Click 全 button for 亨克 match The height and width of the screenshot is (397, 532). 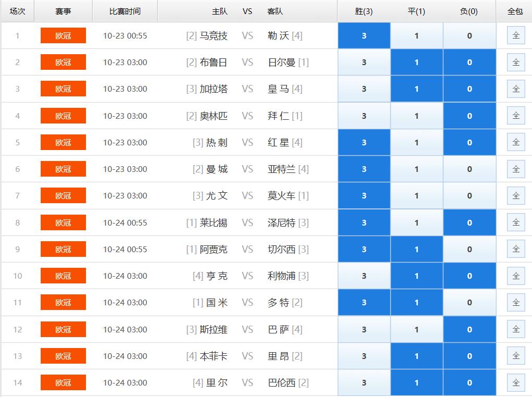point(516,276)
